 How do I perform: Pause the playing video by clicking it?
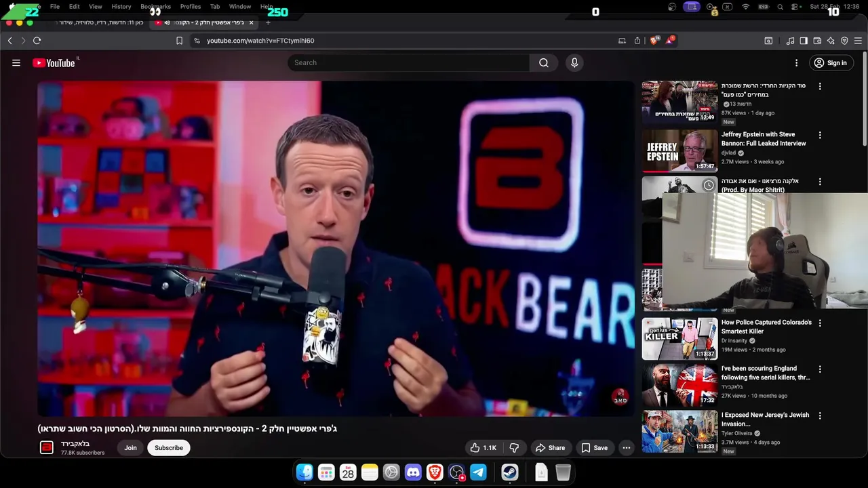336,249
